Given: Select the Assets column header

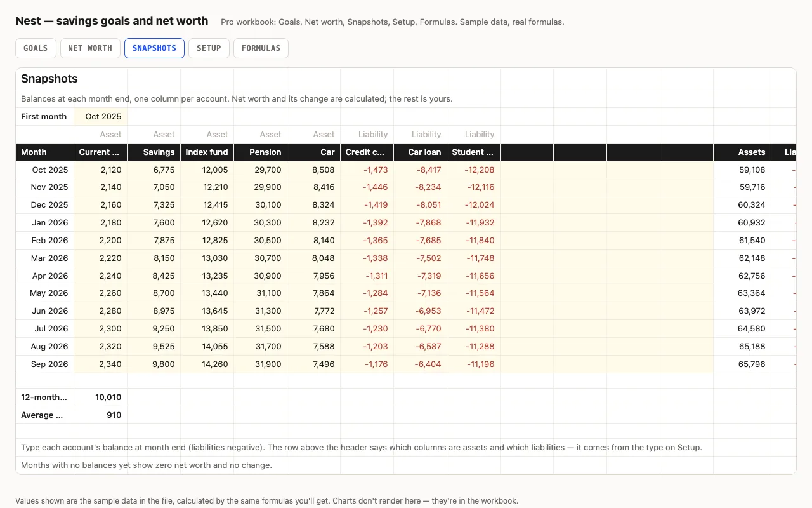Looking at the screenshot, I should point(742,152).
